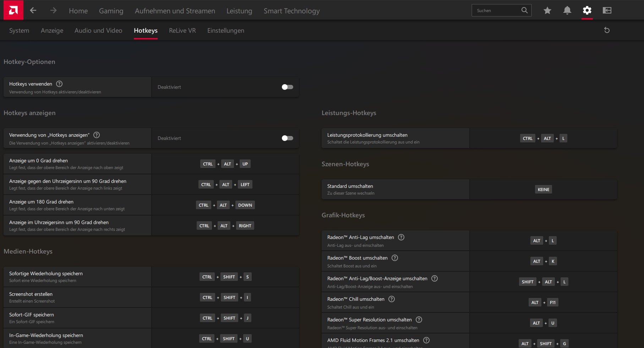The width and height of the screenshot is (644, 348).
Task: Open favorites with the star icon
Action: [547, 11]
